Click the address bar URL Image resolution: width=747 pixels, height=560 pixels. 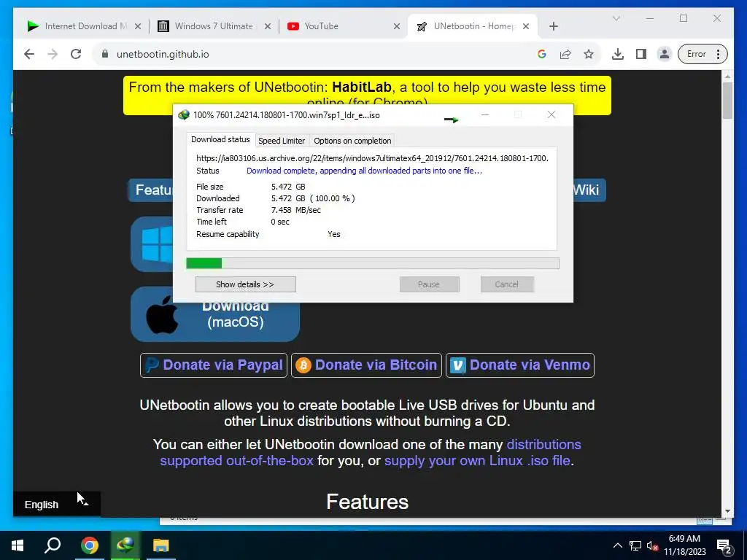point(163,54)
